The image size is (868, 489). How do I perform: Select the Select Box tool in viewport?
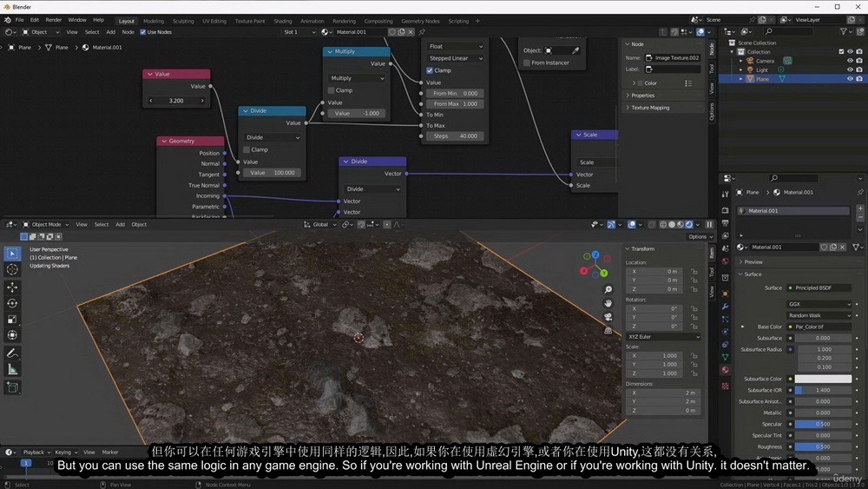[12, 253]
